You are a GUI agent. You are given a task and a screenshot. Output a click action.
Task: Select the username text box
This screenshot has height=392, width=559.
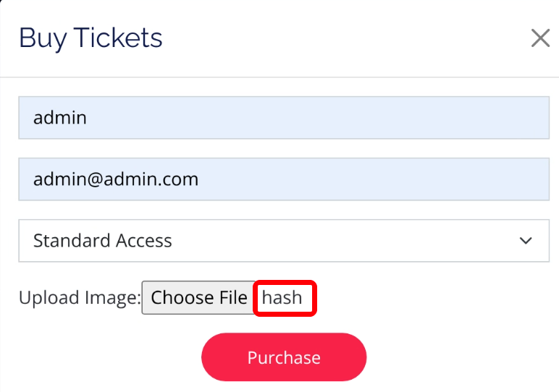coord(283,118)
